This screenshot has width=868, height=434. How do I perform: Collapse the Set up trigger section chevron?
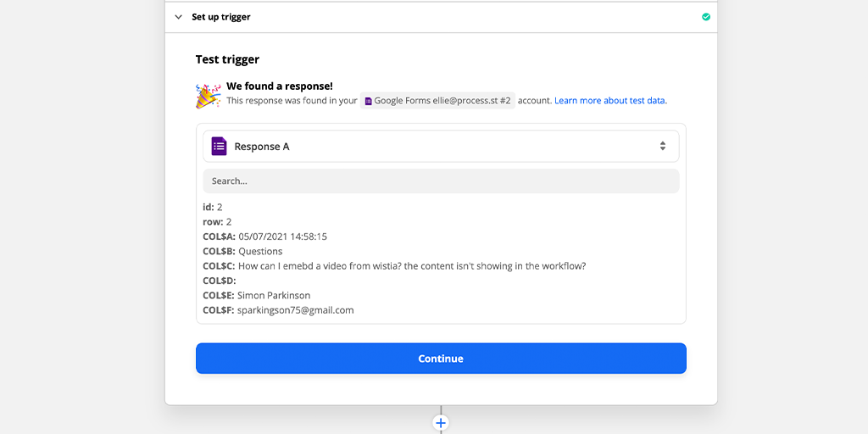point(178,17)
